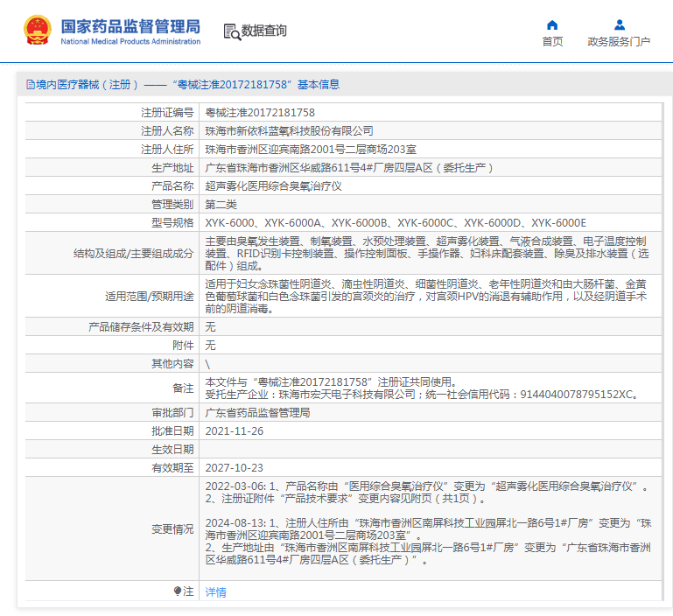This screenshot has height=616, width=673.
Task: Click the 数据查询 heading text
Action: point(264,31)
